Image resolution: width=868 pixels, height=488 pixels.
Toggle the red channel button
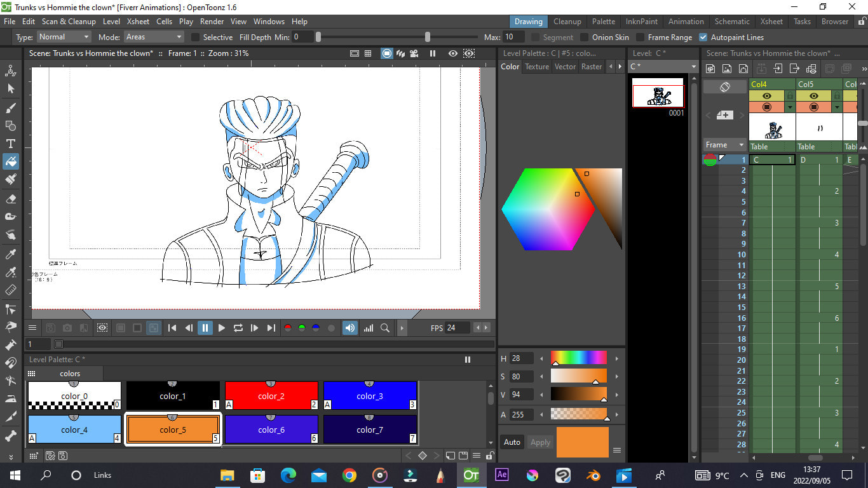(x=288, y=328)
